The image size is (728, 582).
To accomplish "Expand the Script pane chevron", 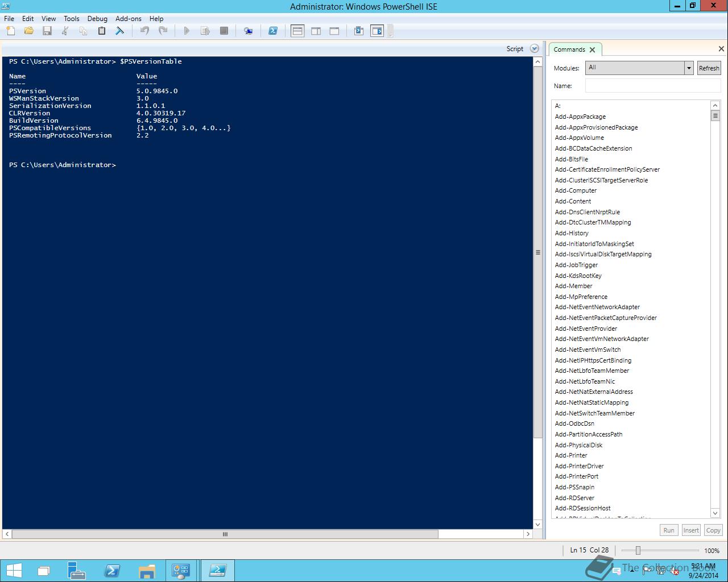I will tap(534, 49).
